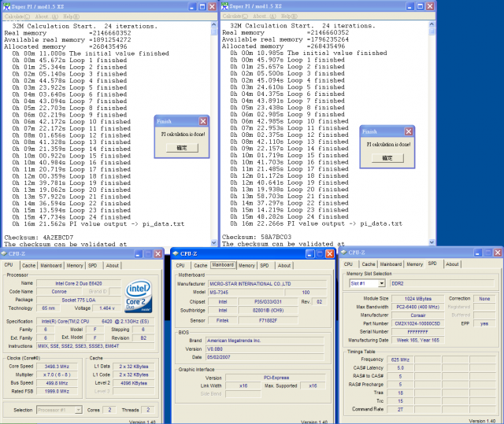
Task: Click scroll down arrow in left Super PI
Action: [214, 243]
